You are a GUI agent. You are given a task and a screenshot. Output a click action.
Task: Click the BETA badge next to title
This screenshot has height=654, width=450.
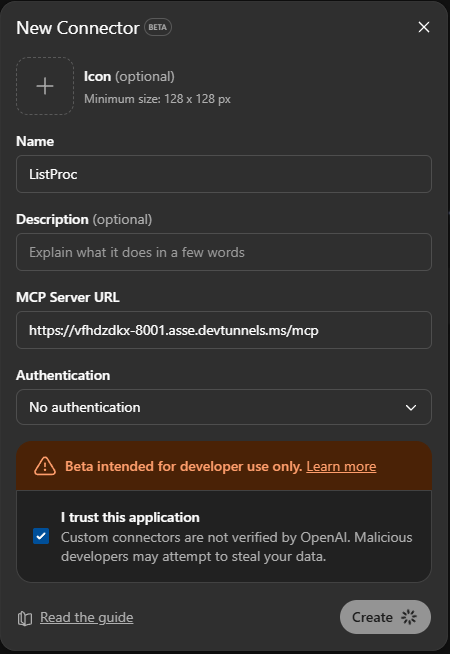(158, 28)
